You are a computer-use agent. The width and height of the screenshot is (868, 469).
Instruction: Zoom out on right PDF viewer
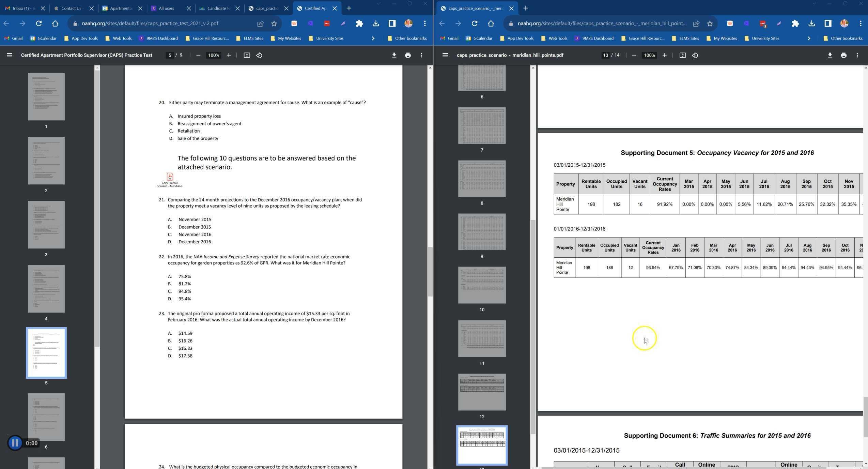(634, 55)
